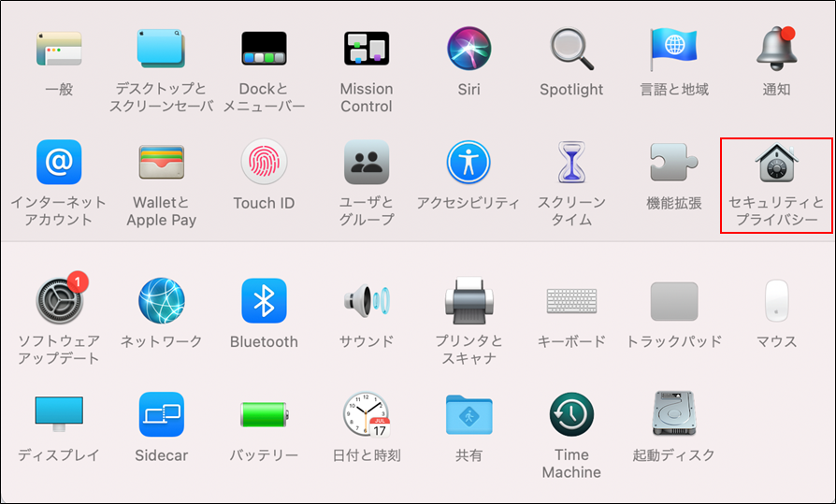Open アクセシビリティ settings
Viewport: 836px width, 504px height.
(x=468, y=163)
